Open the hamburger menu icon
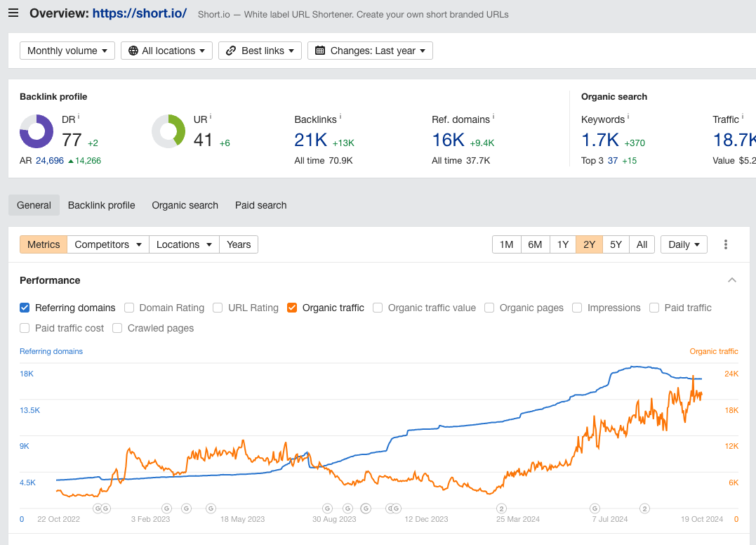Image resolution: width=756 pixels, height=545 pixels. [13, 13]
